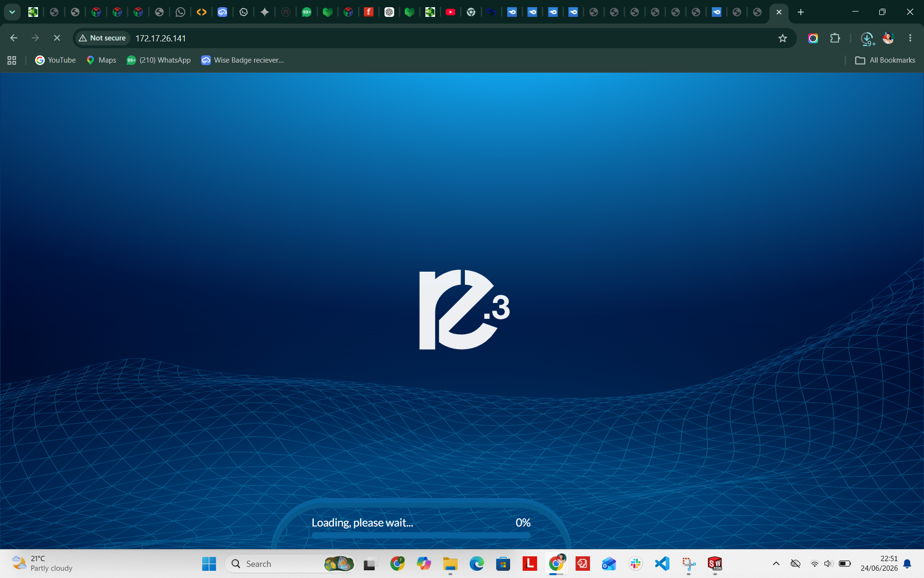
Task: Open the Windows Start menu
Action: click(x=209, y=564)
